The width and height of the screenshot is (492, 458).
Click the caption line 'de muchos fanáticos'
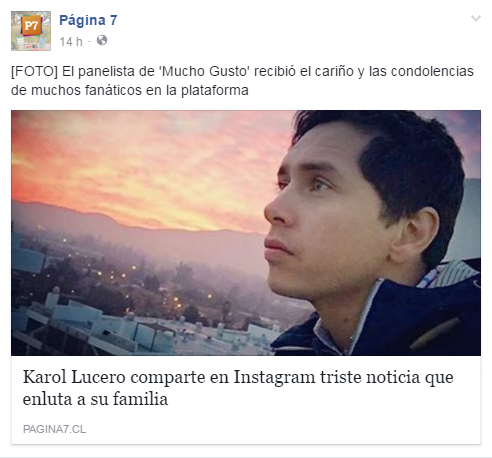pyautogui.click(x=77, y=90)
